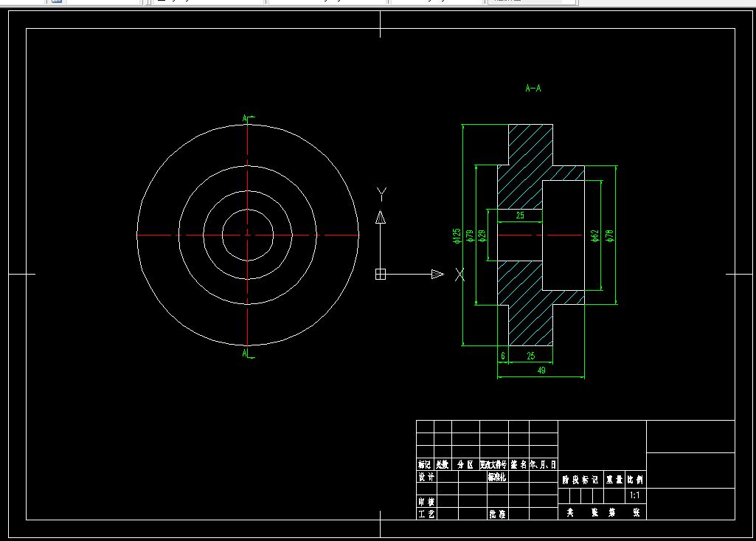Image resolution: width=756 pixels, height=541 pixels.
Task: Pick the ϕ78 diameter dimension text
Action: coord(609,235)
